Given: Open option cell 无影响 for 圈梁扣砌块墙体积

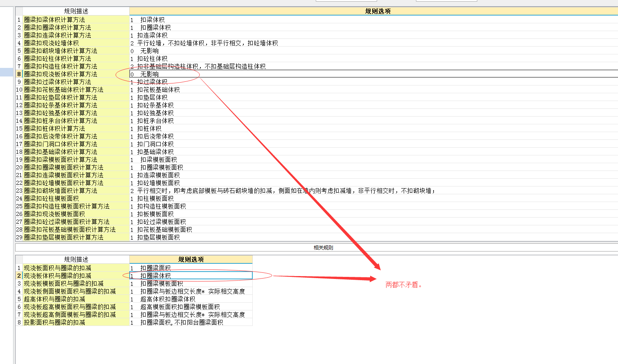Looking at the screenshot, I should pos(373,51).
